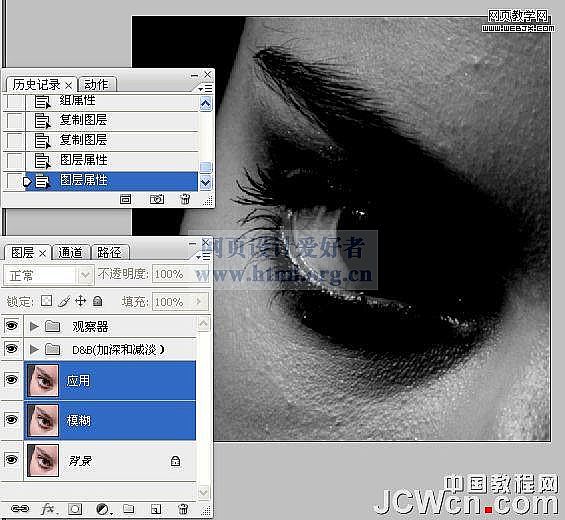The width and height of the screenshot is (565, 520).
Task: Minimize the History panel
Action: pyautogui.click(x=194, y=75)
